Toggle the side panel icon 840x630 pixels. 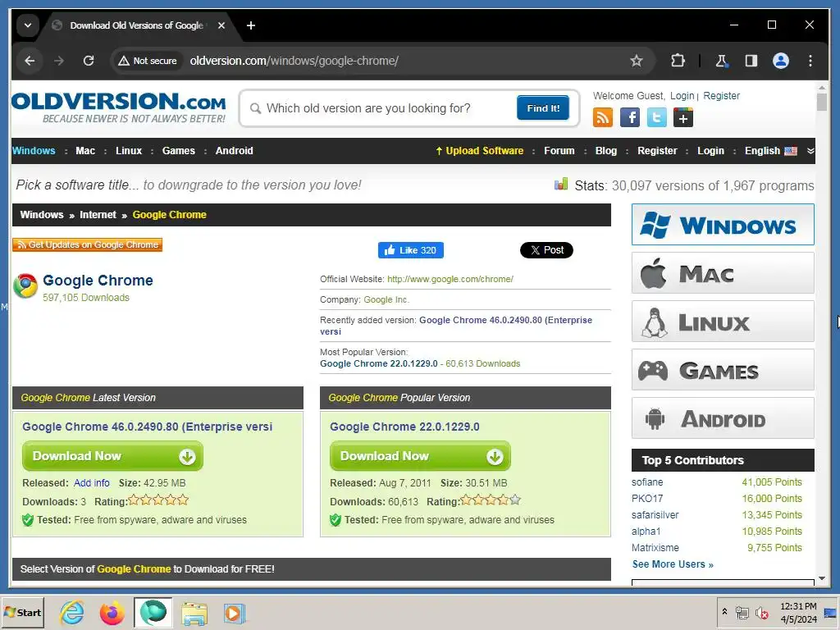pyautogui.click(x=751, y=61)
